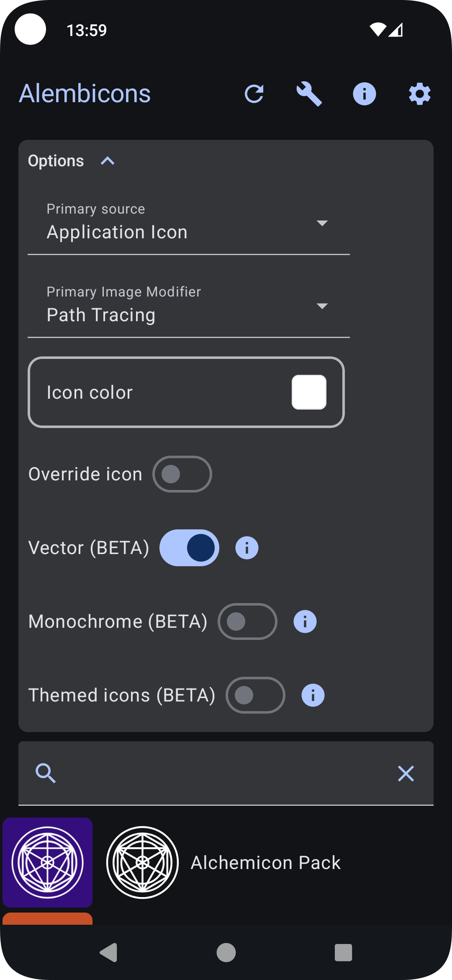
Task: Collapse the Options section chevron
Action: click(x=108, y=161)
